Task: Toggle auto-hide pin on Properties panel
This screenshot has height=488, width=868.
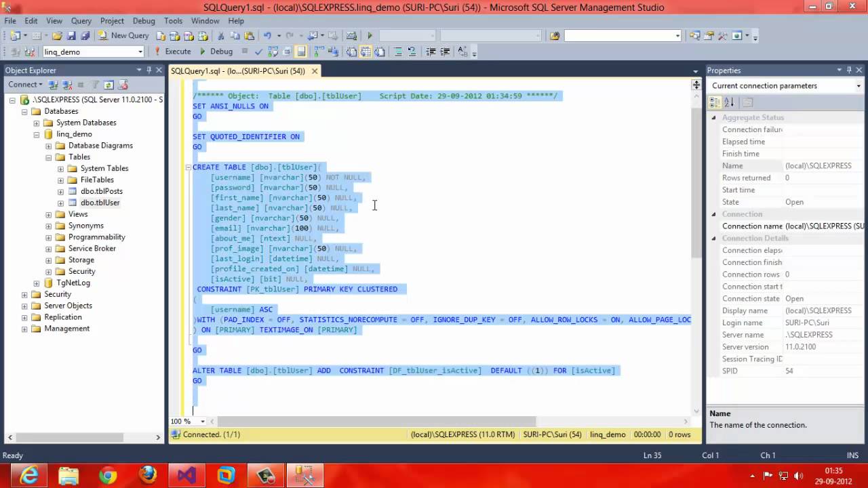Action: pyautogui.click(x=849, y=70)
